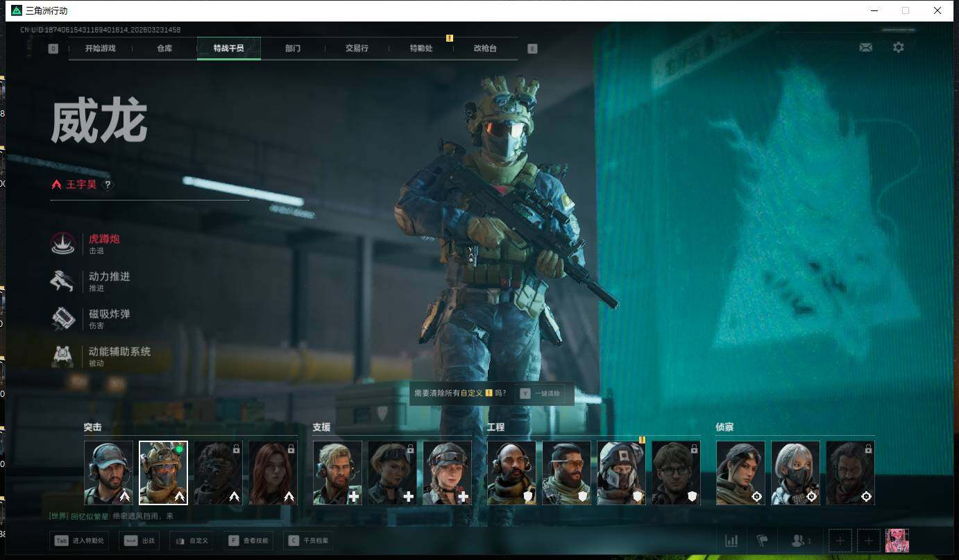959x560 pixels.
Task: Select the bald 工程 operator with headset
Action: tap(511, 473)
